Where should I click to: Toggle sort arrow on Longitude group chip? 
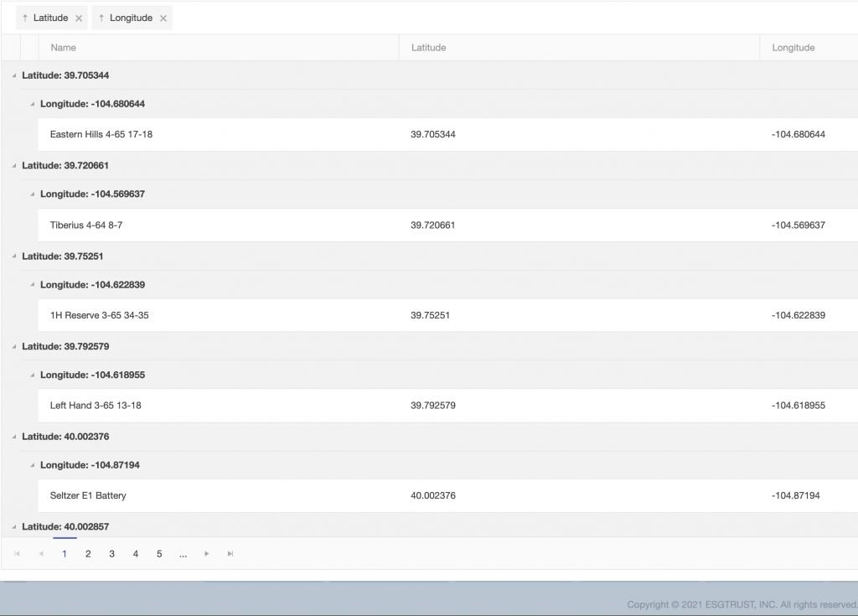tap(101, 18)
